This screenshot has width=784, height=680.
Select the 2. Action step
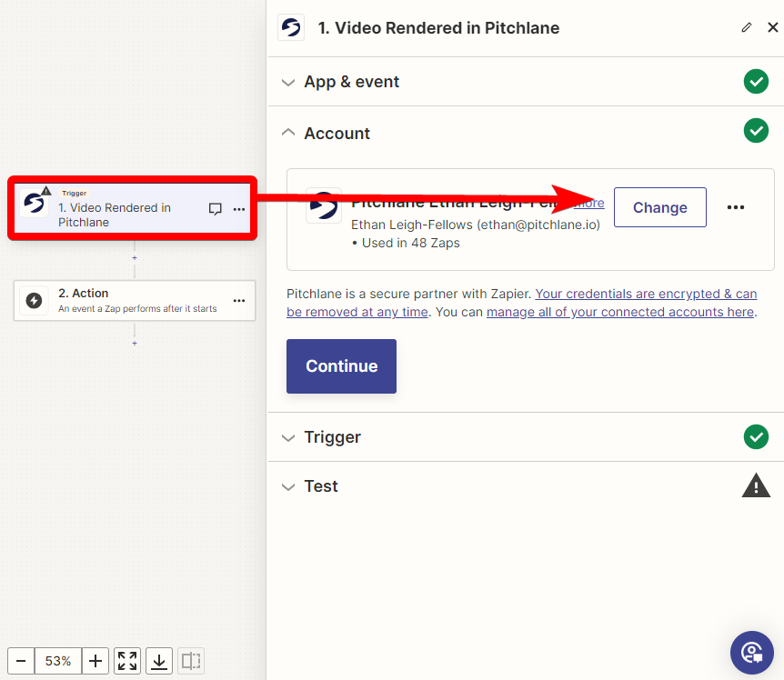click(x=134, y=300)
